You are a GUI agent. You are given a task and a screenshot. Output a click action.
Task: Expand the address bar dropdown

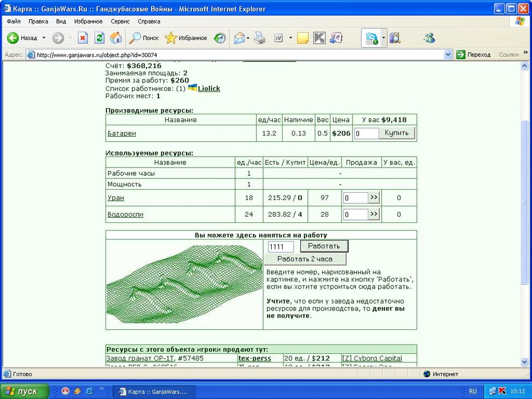pyautogui.click(x=448, y=54)
